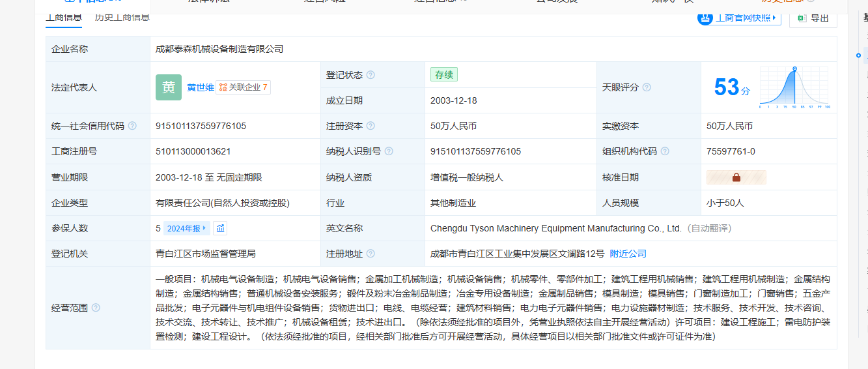Click help icon beside 注册资本
The image size is (868, 369).
click(x=371, y=126)
